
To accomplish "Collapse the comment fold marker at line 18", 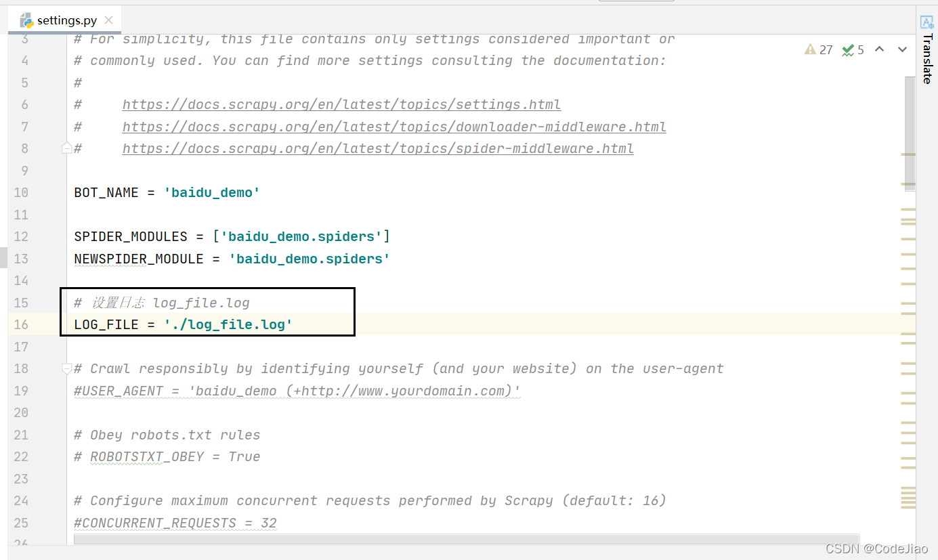I will 66,368.
